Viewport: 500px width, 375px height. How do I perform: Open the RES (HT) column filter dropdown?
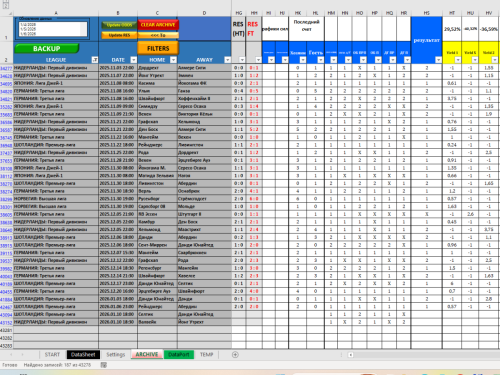pyautogui.click(x=242, y=60)
